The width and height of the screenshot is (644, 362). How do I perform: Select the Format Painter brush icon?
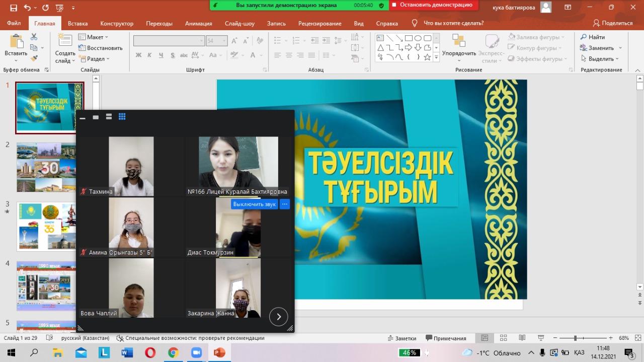34,58
